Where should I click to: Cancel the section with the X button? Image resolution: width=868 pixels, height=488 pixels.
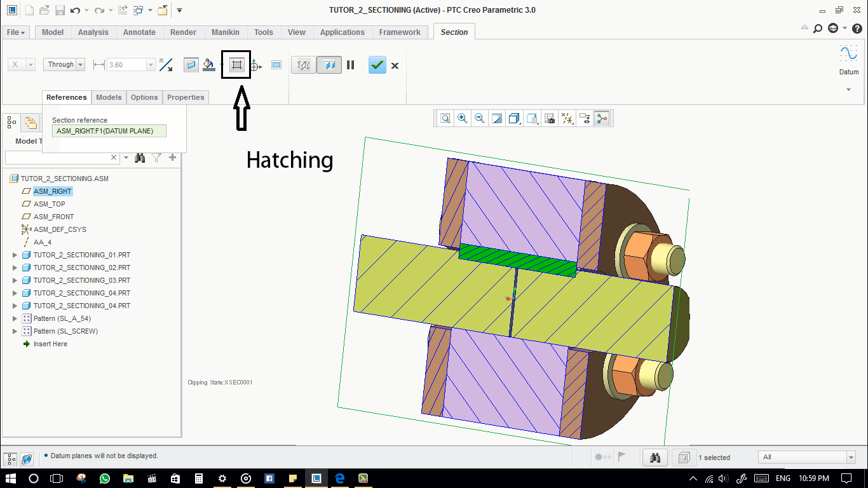tap(395, 65)
